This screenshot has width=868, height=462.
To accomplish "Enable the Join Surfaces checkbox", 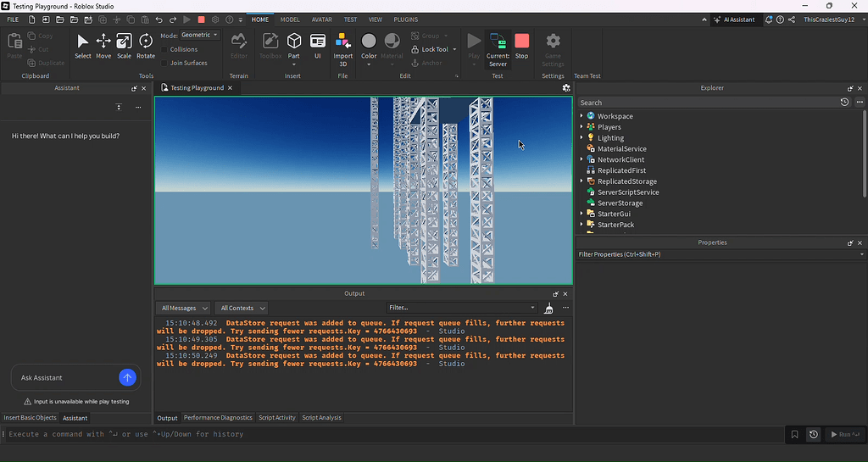I will [164, 63].
